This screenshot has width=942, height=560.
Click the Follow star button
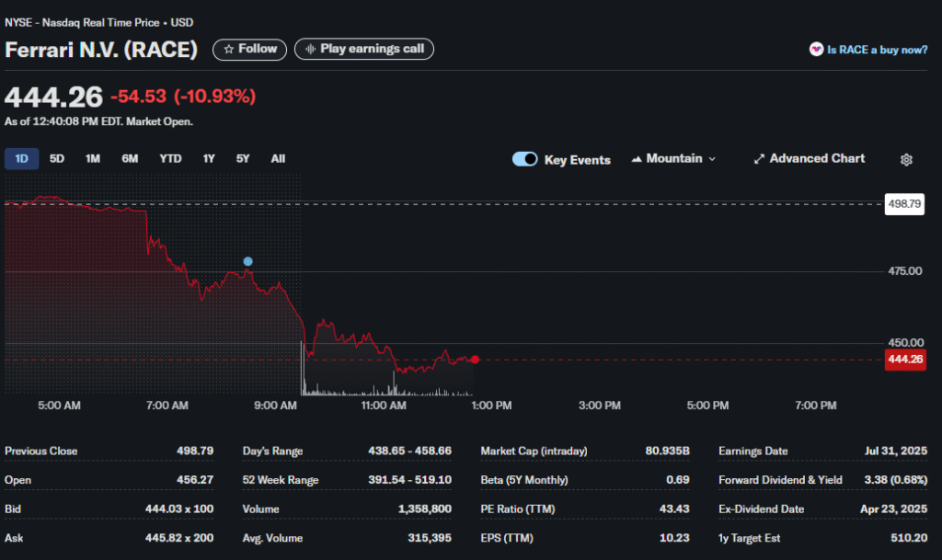pyautogui.click(x=249, y=50)
